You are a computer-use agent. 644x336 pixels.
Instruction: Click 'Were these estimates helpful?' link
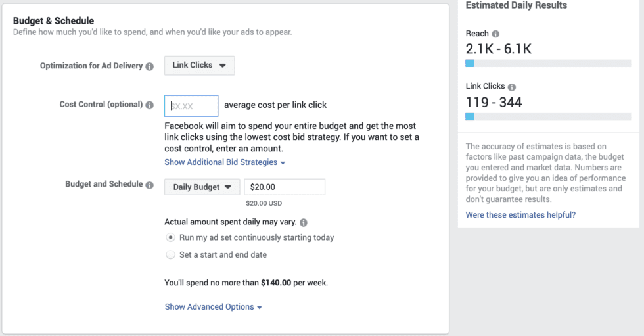coord(520,215)
